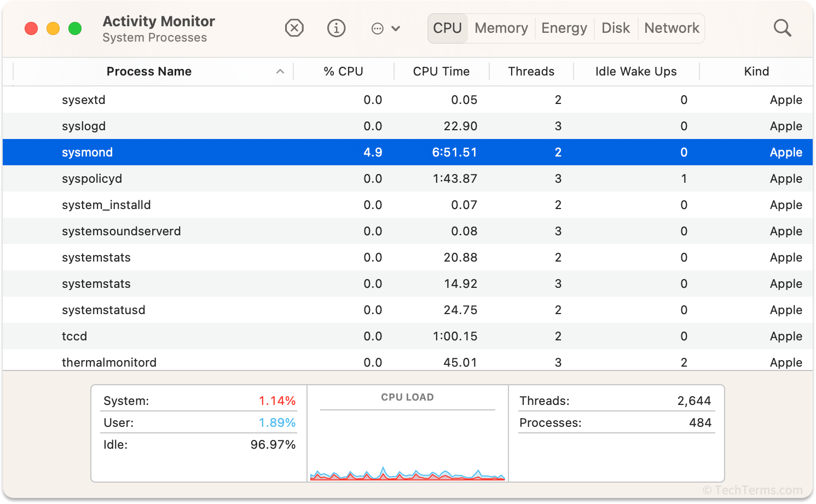Screen dimensions: 816x504
Task: Click the 1:00.15 CPU time of tccd
Action: point(455,337)
